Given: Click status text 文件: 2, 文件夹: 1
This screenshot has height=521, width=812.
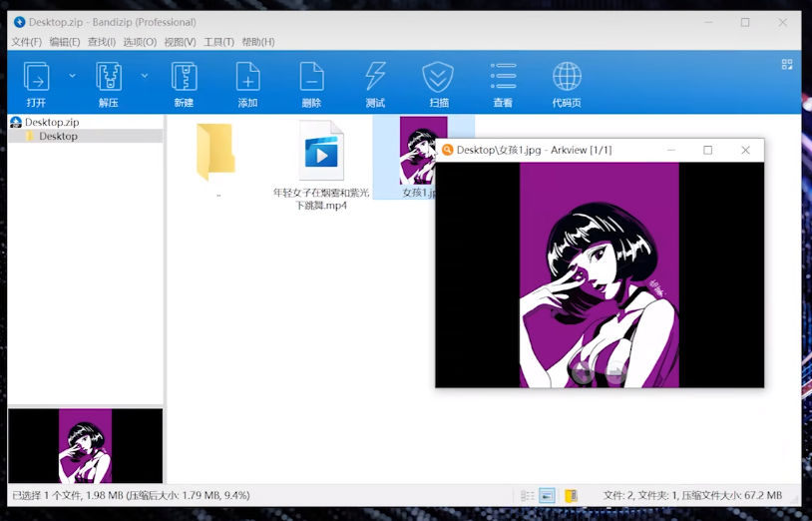Looking at the screenshot, I should click(x=641, y=496).
